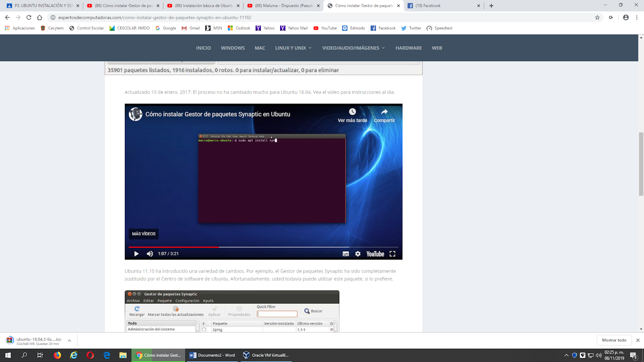Enter video fullscreen mode
Screen dimensions: 644x362
(x=392, y=254)
